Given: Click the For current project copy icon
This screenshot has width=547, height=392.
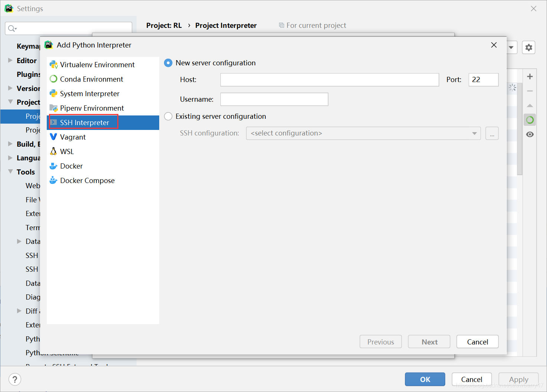Looking at the screenshot, I should [281, 25].
